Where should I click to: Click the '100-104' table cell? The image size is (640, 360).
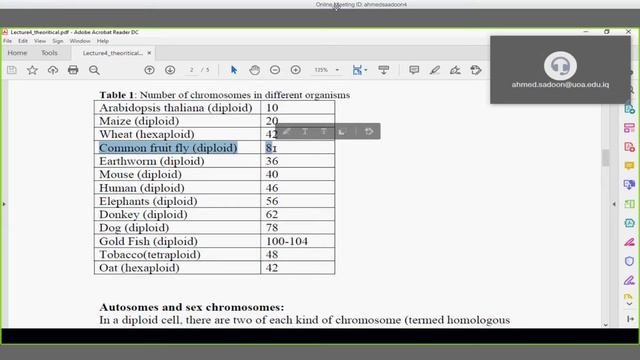point(298,241)
